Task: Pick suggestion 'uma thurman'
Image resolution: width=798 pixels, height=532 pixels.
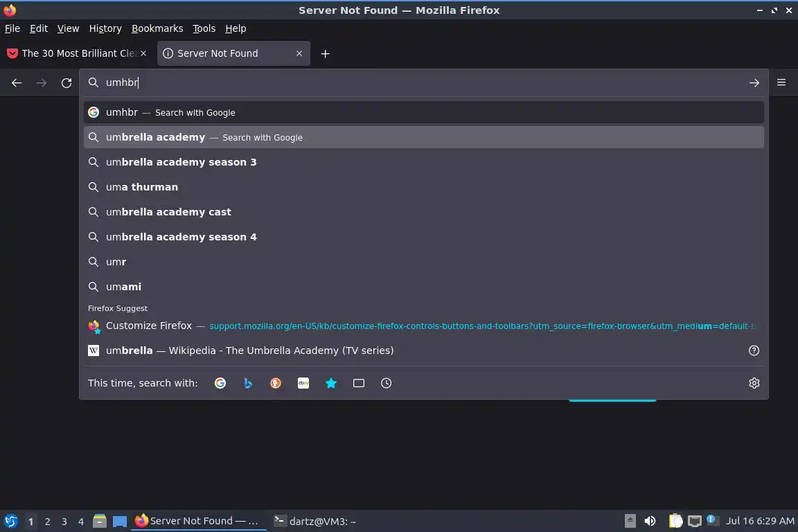Action: 423,187
